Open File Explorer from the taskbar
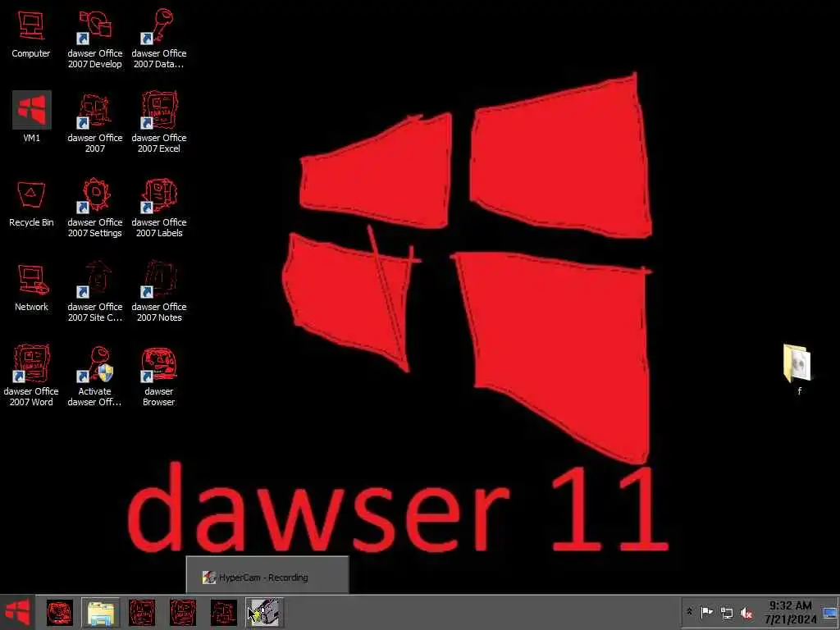 point(101,613)
